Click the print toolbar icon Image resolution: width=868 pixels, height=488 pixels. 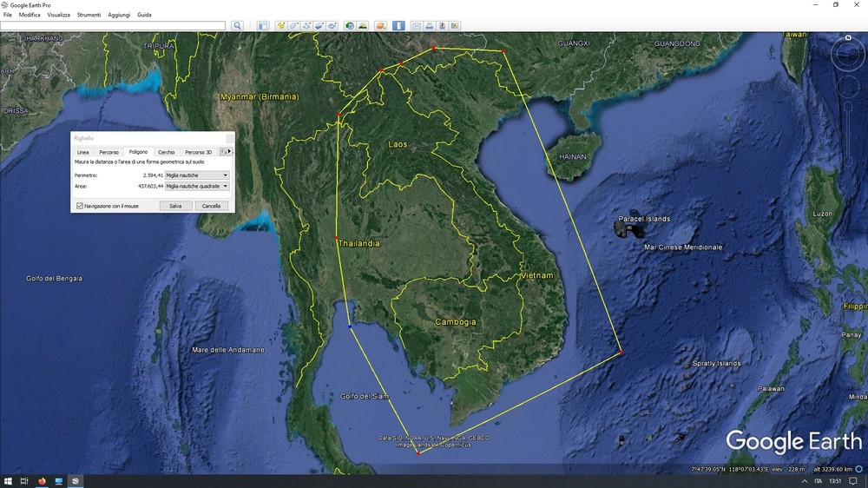pos(429,25)
